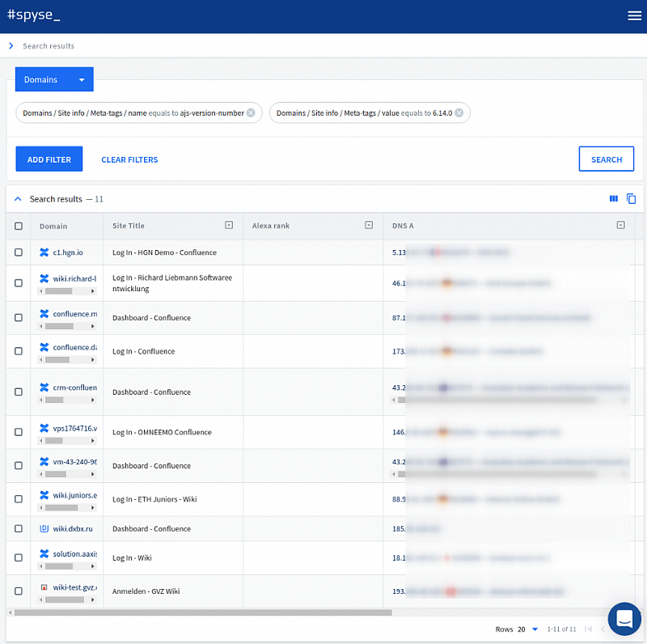Screen dimensions: 647x644
Task: Open the Alexa rank column menu
Action: 369,225
